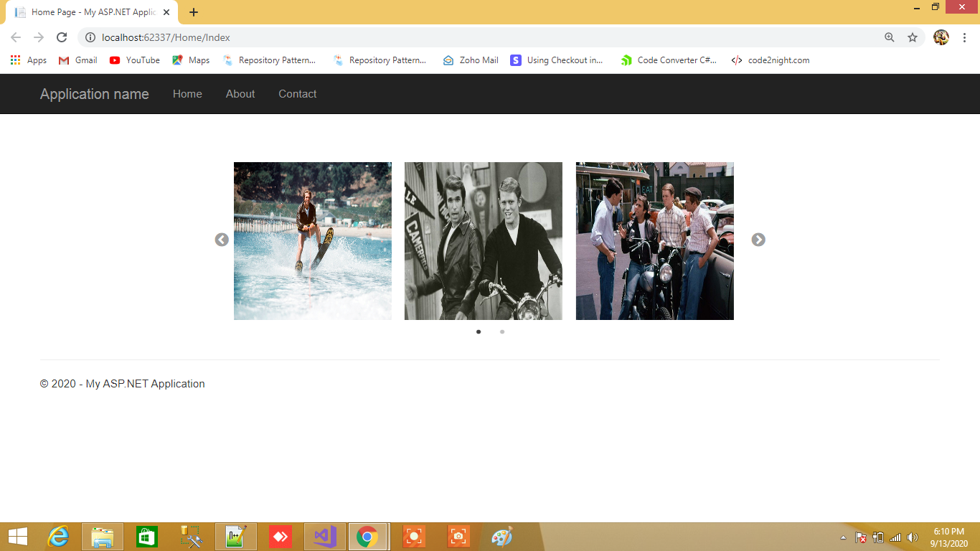Select the color motorcycle group carousel image
This screenshot has height=551, width=980.
(655, 241)
